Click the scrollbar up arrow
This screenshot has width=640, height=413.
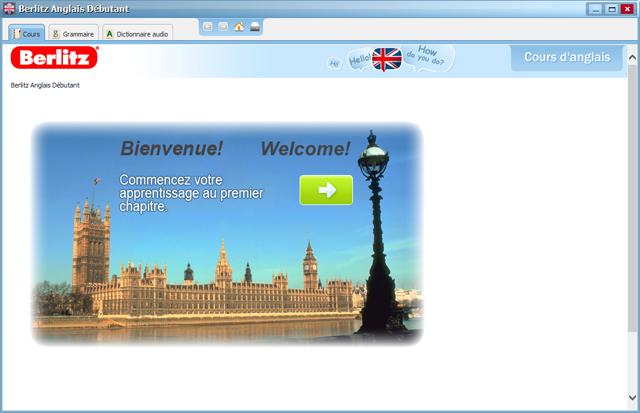tap(632, 58)
